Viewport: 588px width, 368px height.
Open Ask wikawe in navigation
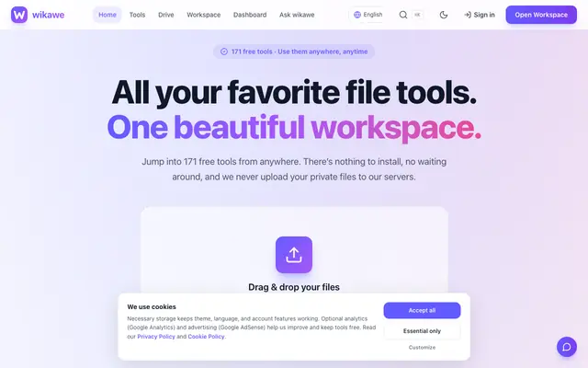point(297,15)
